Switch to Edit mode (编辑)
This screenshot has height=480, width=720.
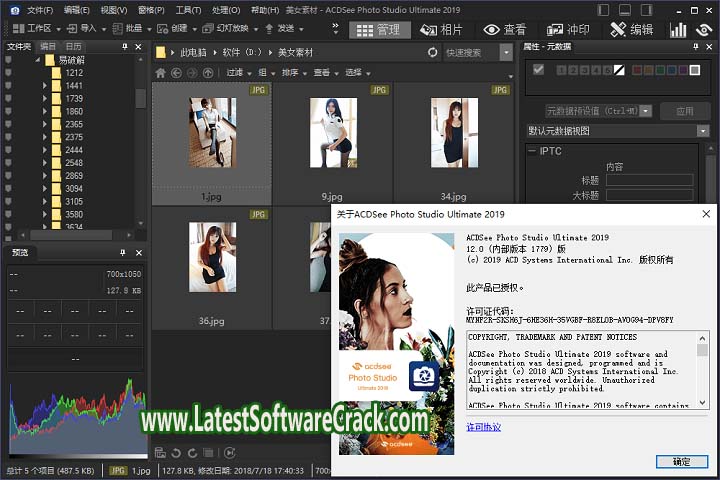[x=631, y=30]
